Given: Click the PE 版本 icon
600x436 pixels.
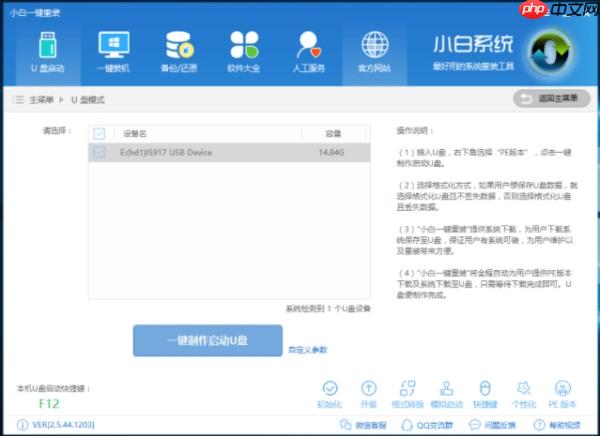Looking at the screenshot, I should [x=562, y=388].
